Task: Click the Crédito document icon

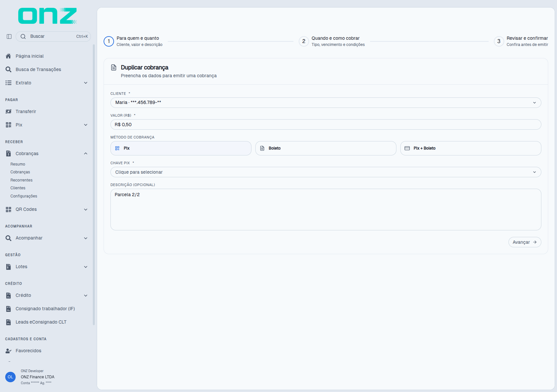Action: click(8, 295)
